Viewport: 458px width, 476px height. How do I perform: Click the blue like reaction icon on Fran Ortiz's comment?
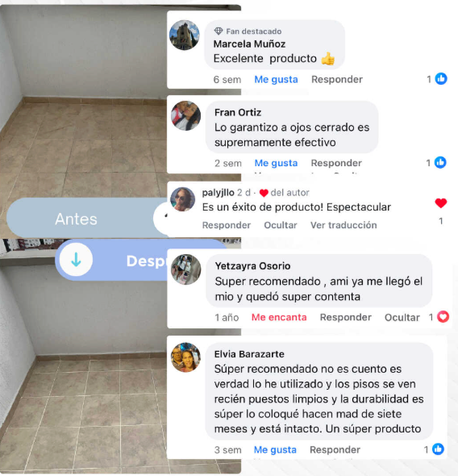click(440, 162)
